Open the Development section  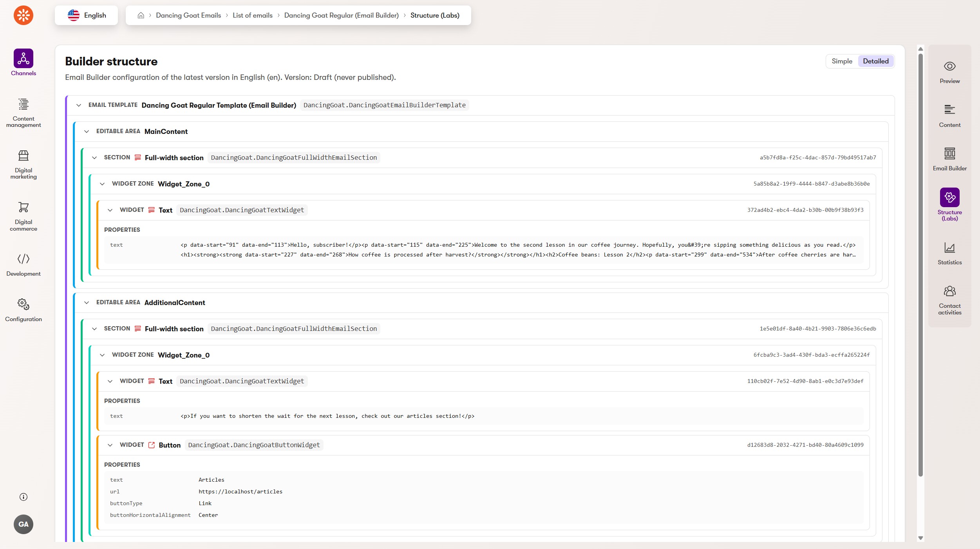(x=24, y=265)
